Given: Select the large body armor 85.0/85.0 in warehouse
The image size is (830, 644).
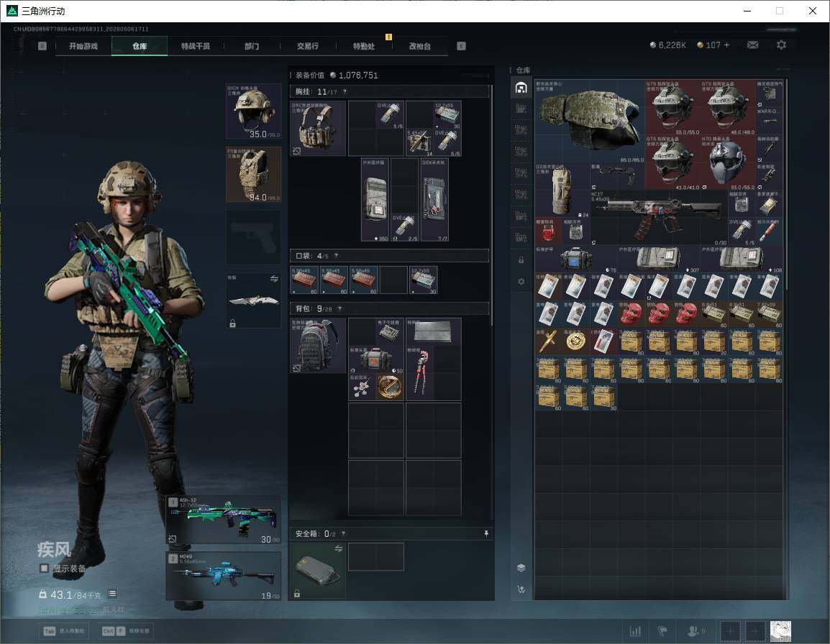Looking at the screenshot, I should click(x=590, y=121).
